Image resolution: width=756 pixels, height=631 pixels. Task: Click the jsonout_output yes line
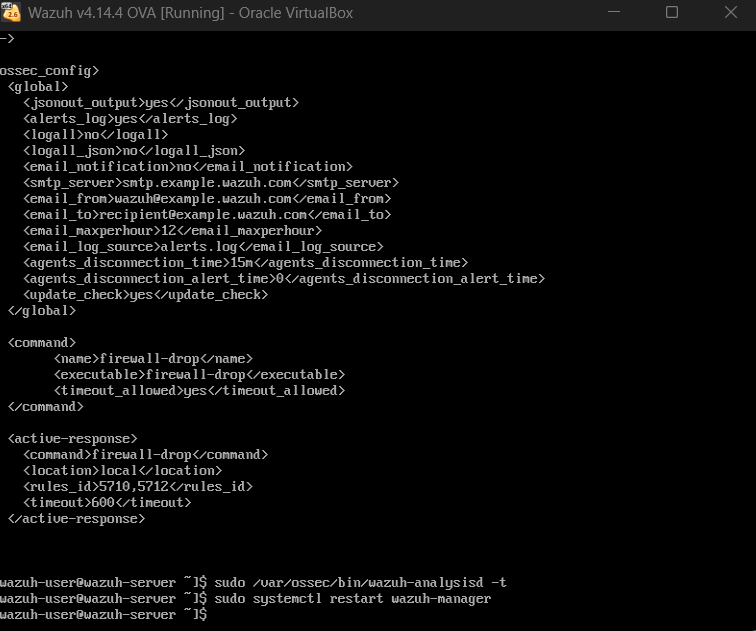click(x=161, y=103)
